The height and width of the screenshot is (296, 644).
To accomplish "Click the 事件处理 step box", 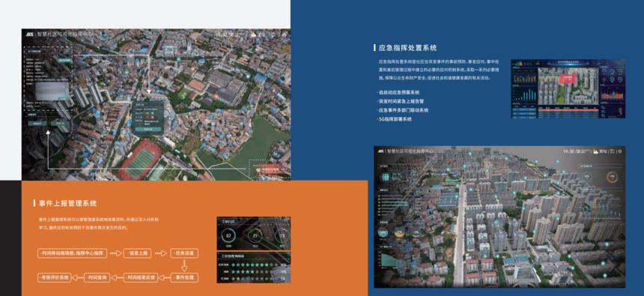I will (184, 277).
